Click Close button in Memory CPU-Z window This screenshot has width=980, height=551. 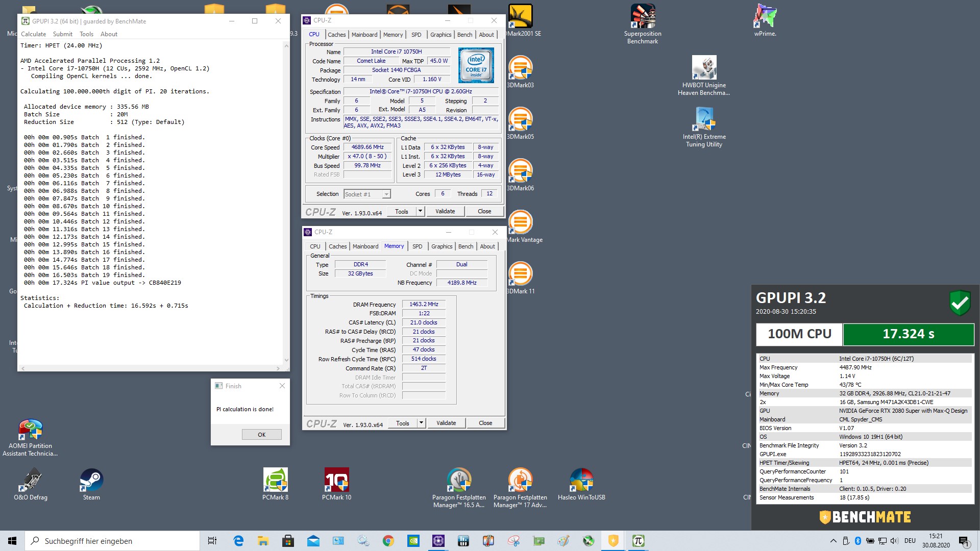pyautogui.click(x=485, y=423)
